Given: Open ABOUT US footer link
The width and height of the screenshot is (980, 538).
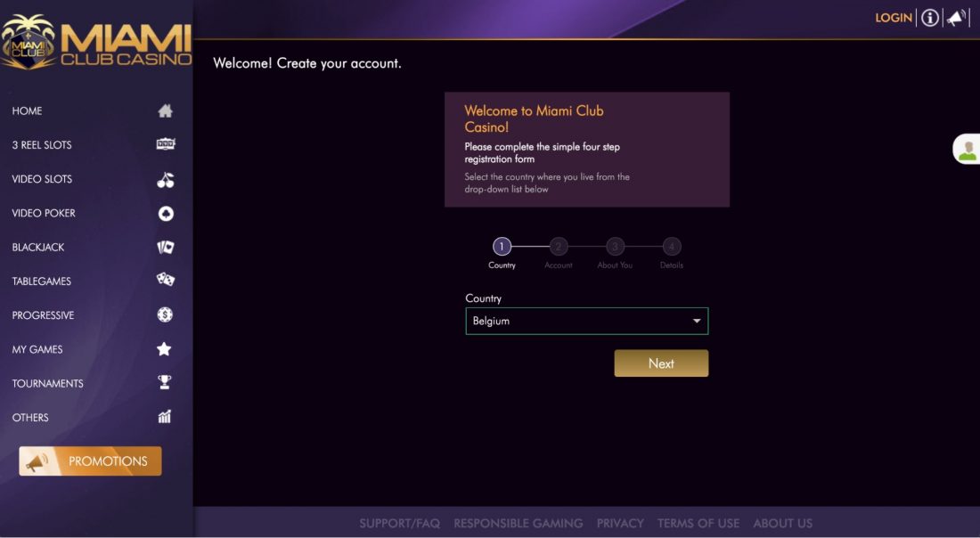Looking at the screenshot, I should tap(782, 524).
